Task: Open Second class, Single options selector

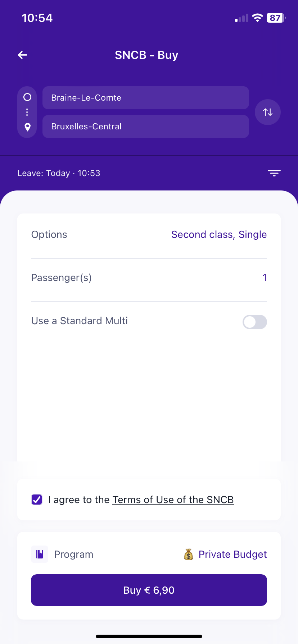Action: 219,235
